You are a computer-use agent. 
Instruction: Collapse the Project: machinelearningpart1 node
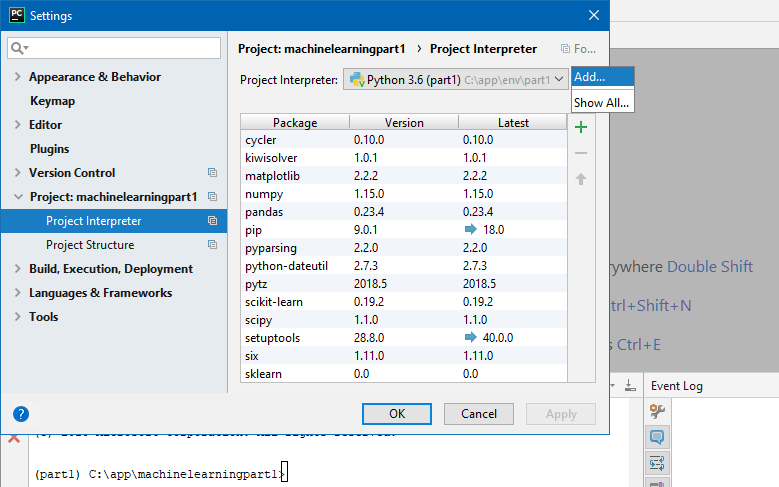[18, 197]
